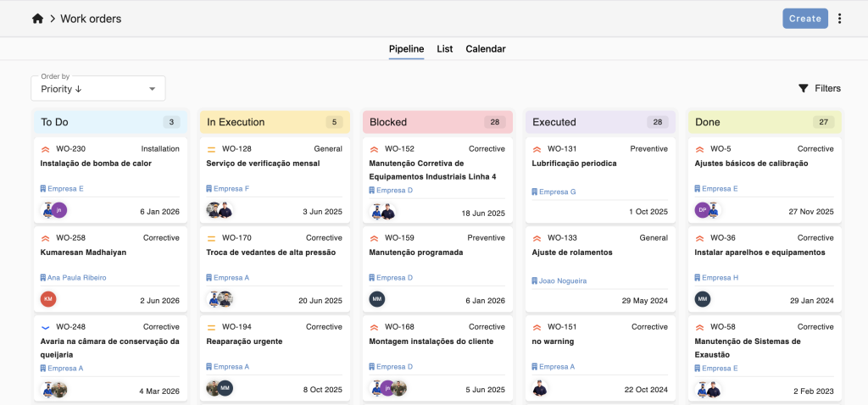Viewport: 868px width, 405px height.
Task: Open the Reaparação urgente work order card
Action: [x=275, y=358]
